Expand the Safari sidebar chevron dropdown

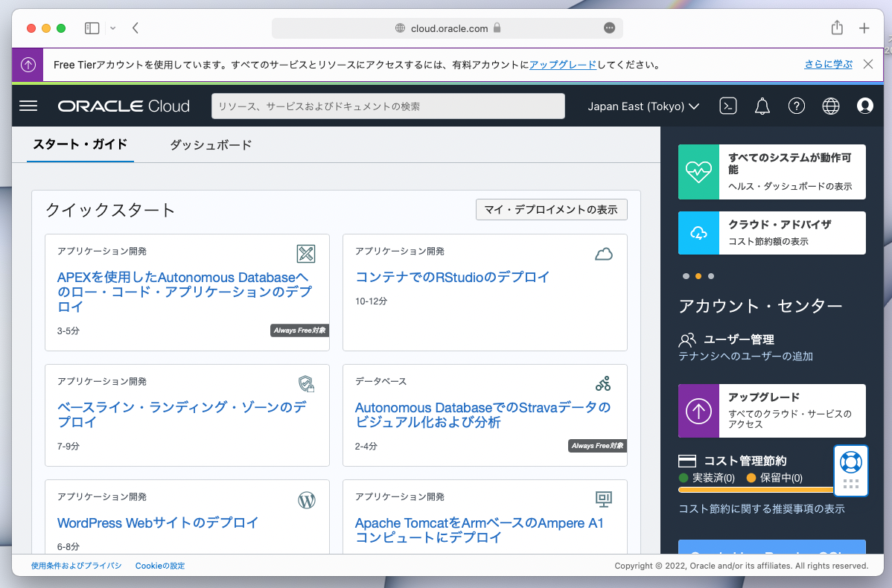point(112,28)
